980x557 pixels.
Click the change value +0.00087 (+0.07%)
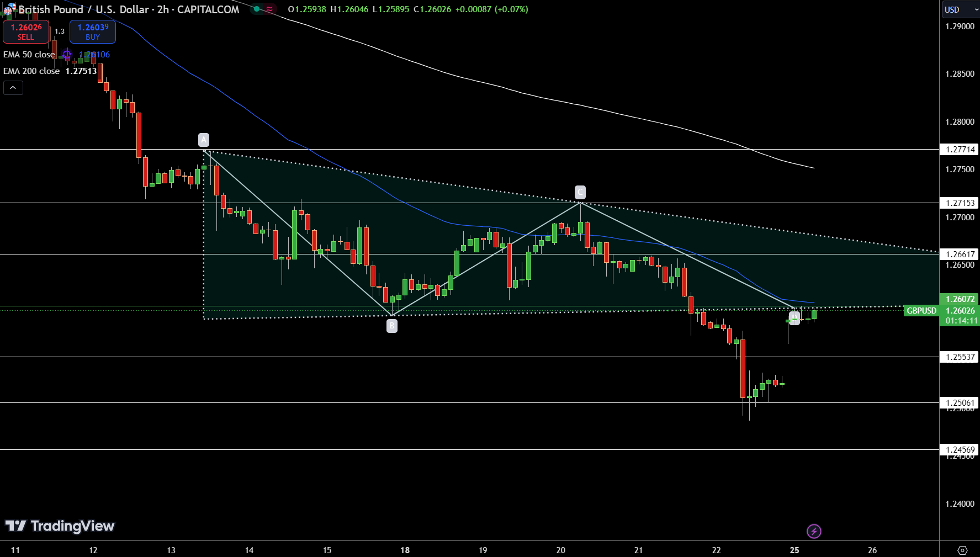492,9
